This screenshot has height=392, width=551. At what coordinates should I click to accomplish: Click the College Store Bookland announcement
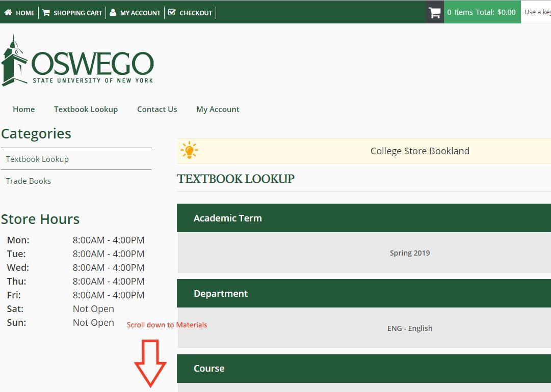(419, 151)
